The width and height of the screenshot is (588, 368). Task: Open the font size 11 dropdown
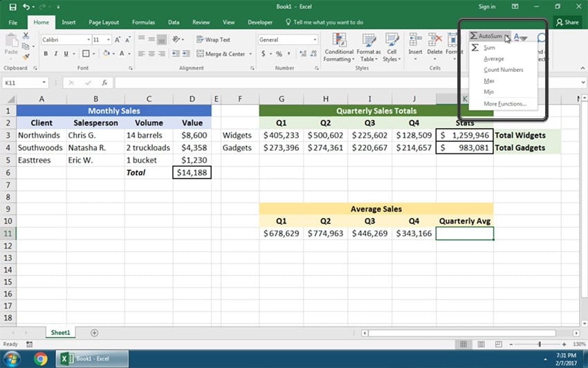click(x=109, y=39)
